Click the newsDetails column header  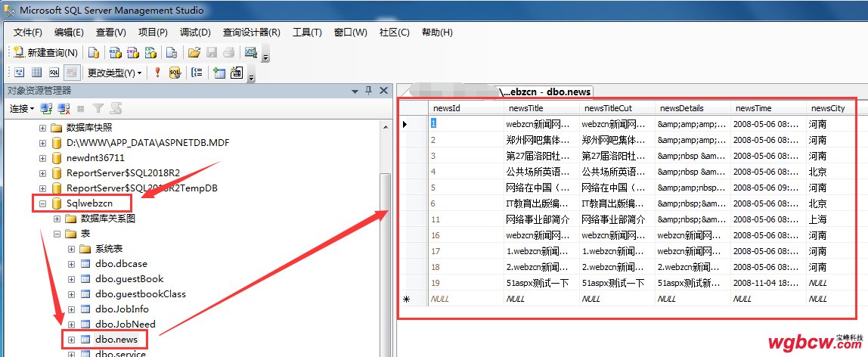(x=693, y=108)
